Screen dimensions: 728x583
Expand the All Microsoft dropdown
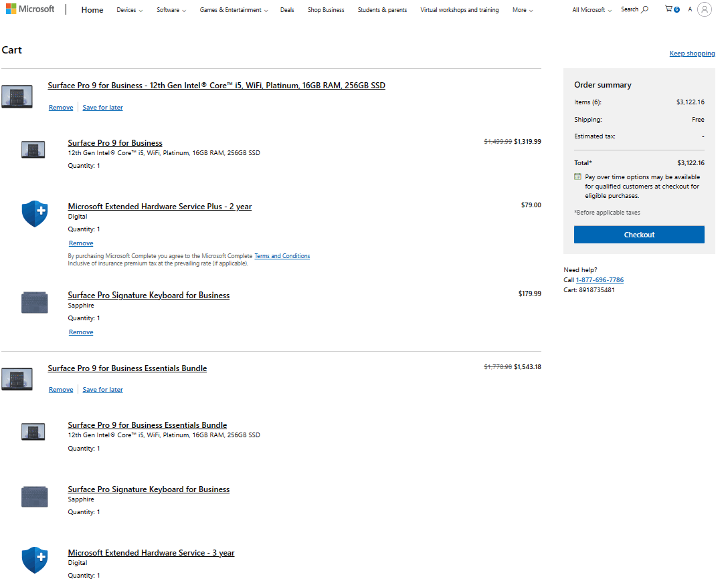point(589,9)
